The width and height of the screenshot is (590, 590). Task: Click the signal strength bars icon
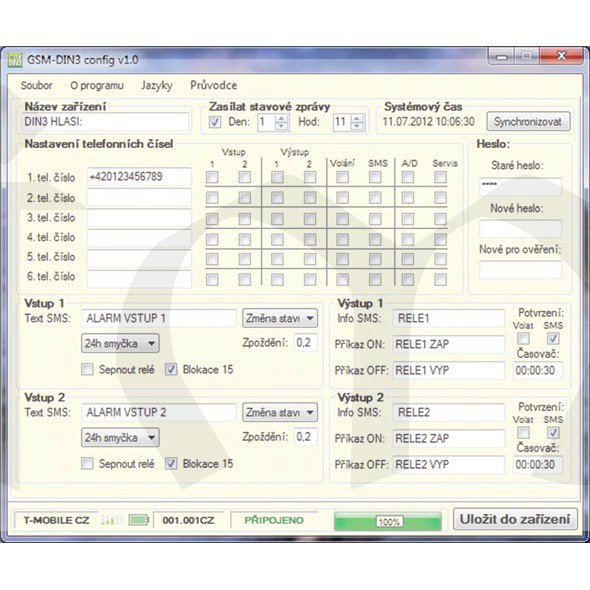coord(112,520)
